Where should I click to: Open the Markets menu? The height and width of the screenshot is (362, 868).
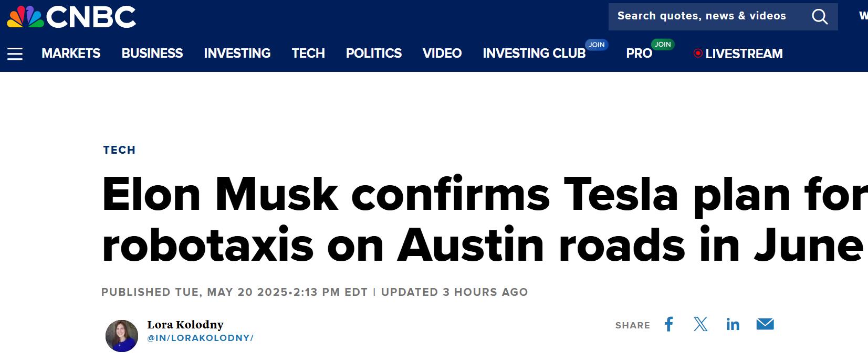click(71, 54)
